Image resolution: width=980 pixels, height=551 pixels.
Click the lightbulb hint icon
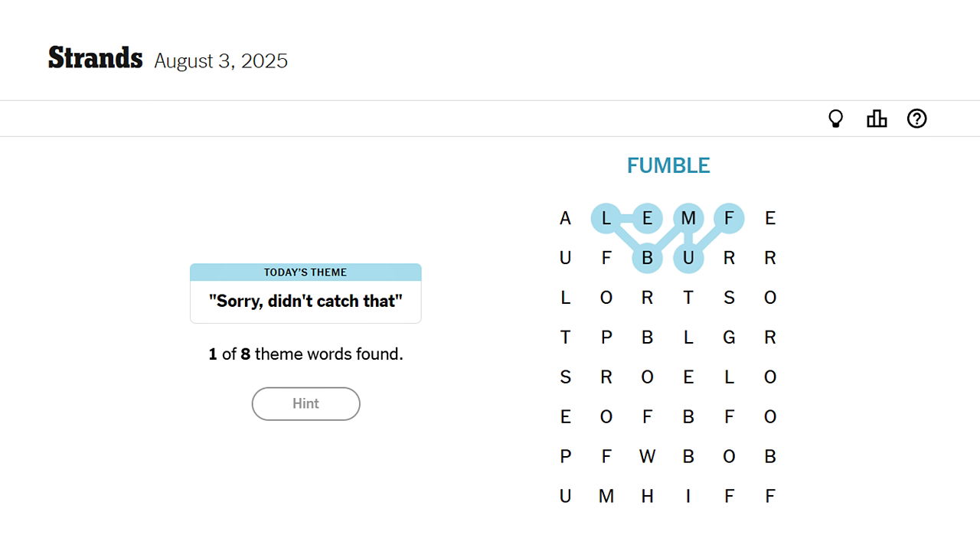tap(836, 119)
